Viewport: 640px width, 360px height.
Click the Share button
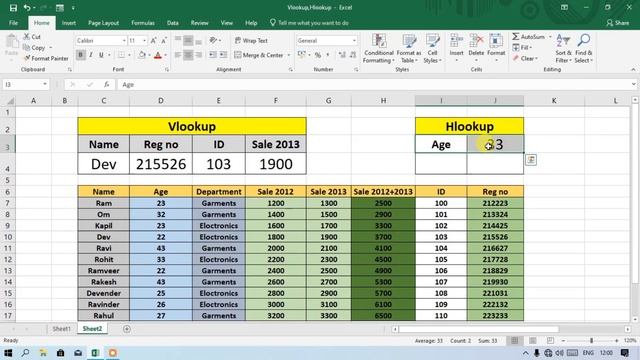(x=618, y=23)
